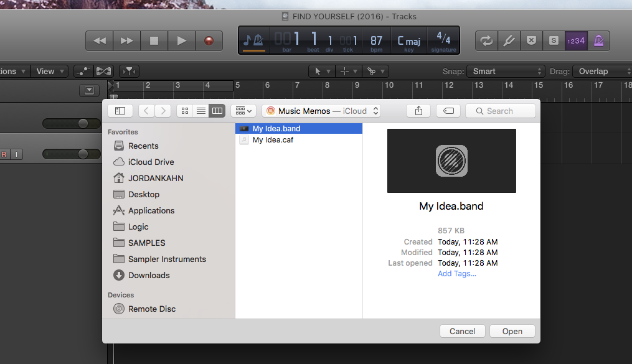Click the Share icon in file dialog
Screen dimensions: 632x364
pyautogui.click(x=418, y=111)
